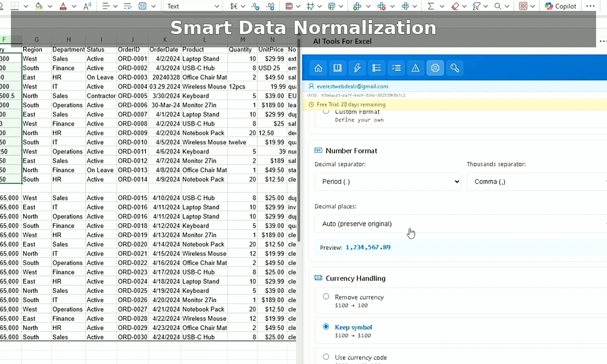This screenshot has width=607, height=364.
Task: Open the Text number format dropdown
Action: [x=193, y=6]
